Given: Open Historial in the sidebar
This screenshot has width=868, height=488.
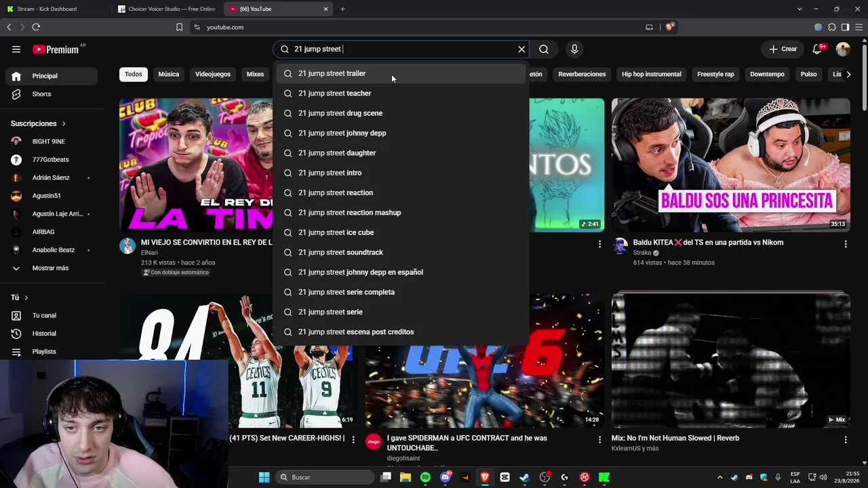Looking at the screenshot, I should pos(52,333).
